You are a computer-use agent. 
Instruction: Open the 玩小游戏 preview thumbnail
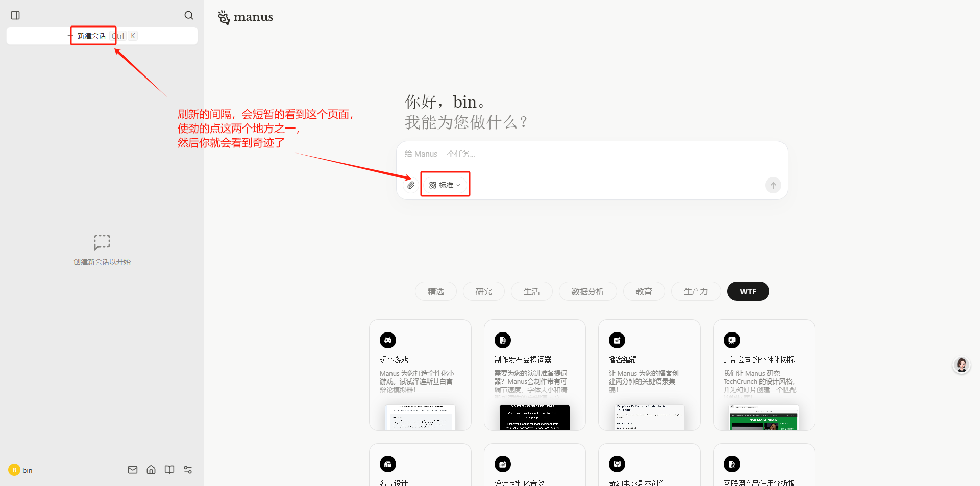coord(420,418)
